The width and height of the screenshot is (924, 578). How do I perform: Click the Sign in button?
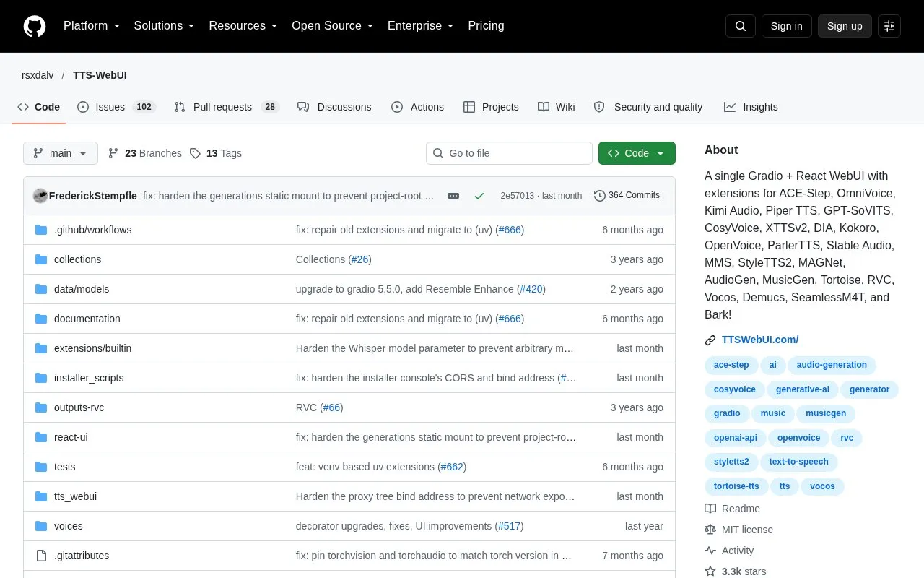click(787, 26)
